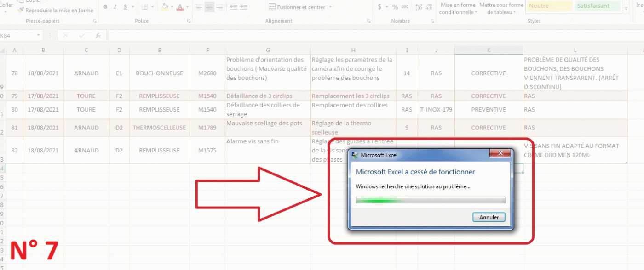Click the align right icon
Viewport: 644px width, 270px height.
pyautogui.click(x=219, y=7)
